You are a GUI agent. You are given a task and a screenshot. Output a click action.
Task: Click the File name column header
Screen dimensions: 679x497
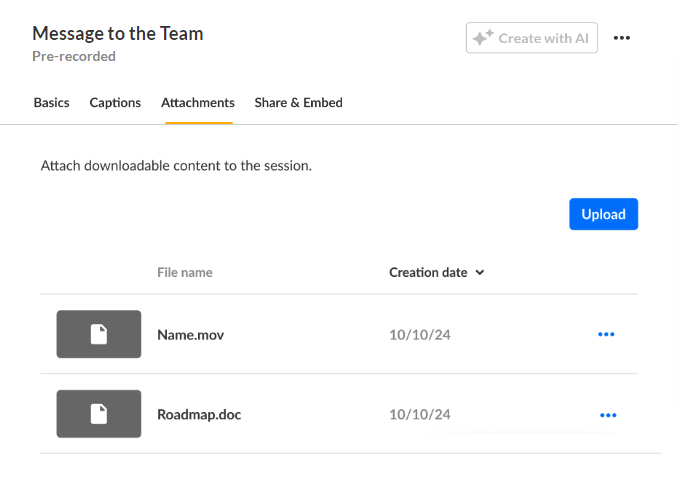point(185,272)
